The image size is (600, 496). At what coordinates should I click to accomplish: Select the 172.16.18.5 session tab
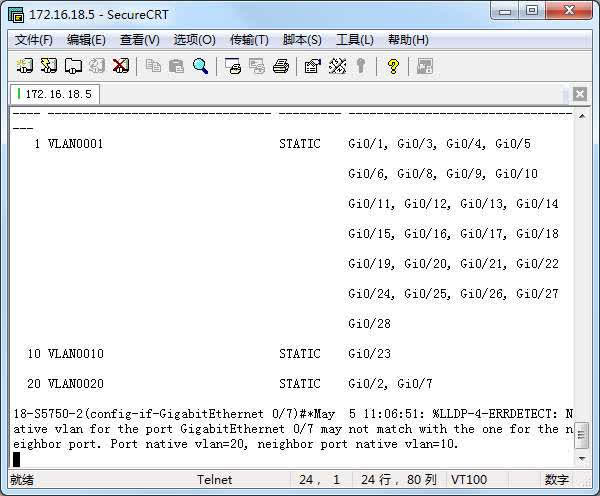(55, 94)
